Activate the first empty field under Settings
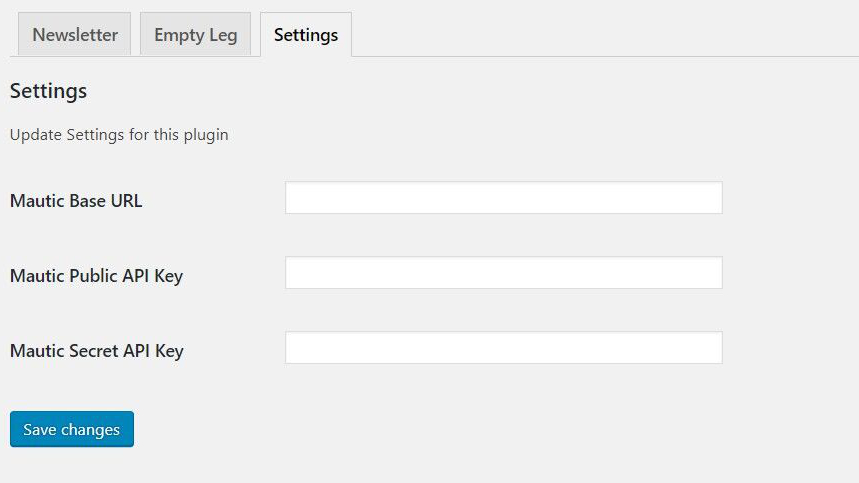 pyautogui.click(x=503, y=198)
